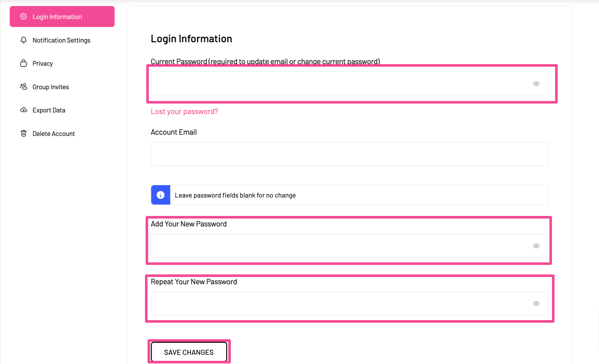The height and width of the screenshot is (364, 599).
Task: Select the Add Your New Password field
Action: (337, 246)
